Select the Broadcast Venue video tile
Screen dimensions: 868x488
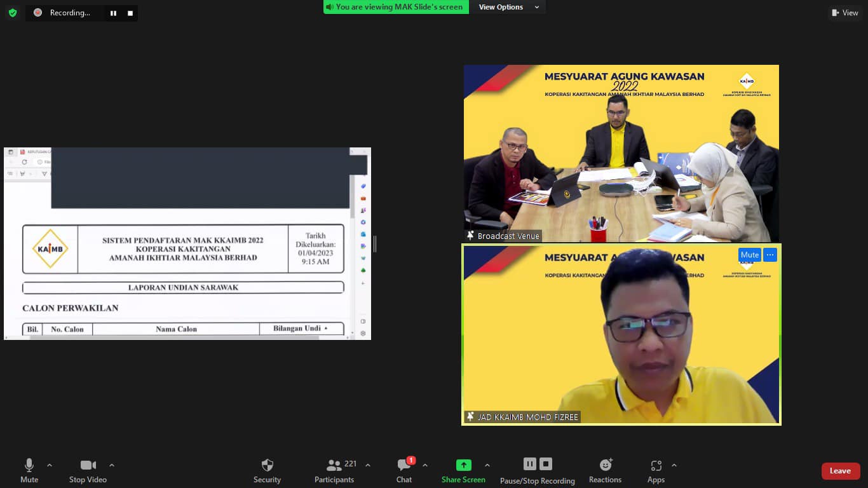click(x=621, y=153)
